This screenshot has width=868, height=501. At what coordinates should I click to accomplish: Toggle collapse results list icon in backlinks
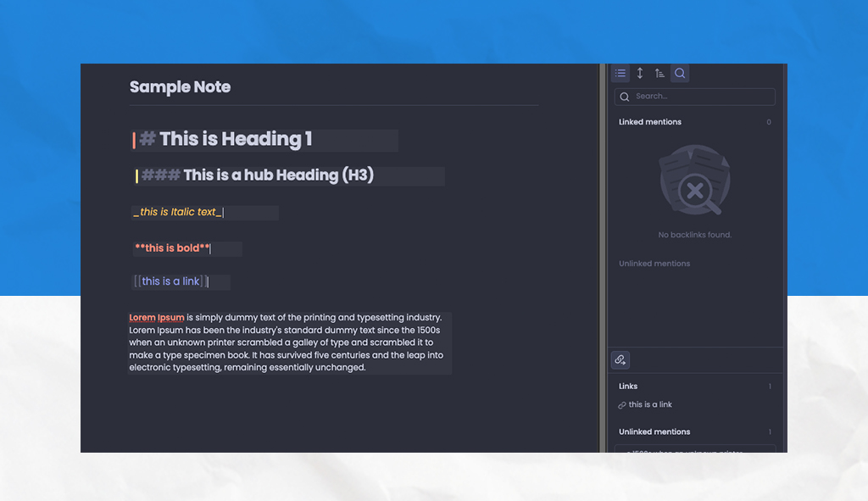(620, 74)
